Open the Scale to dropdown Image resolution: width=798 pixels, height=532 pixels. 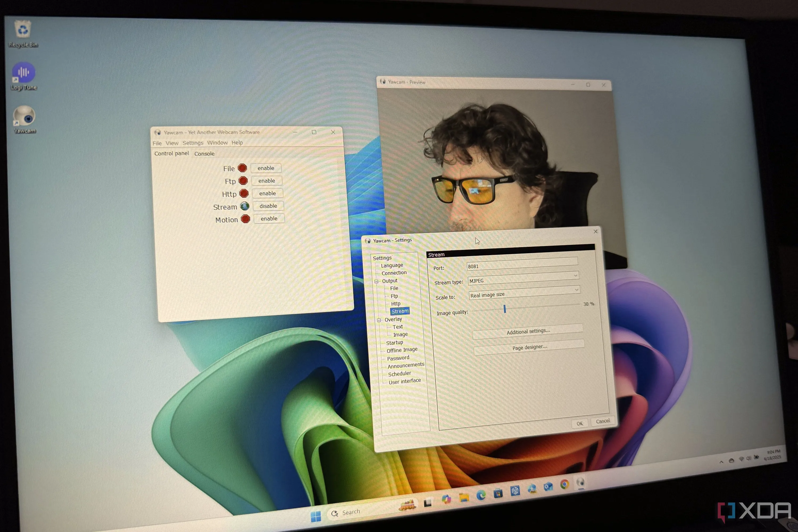pos(524,293)
